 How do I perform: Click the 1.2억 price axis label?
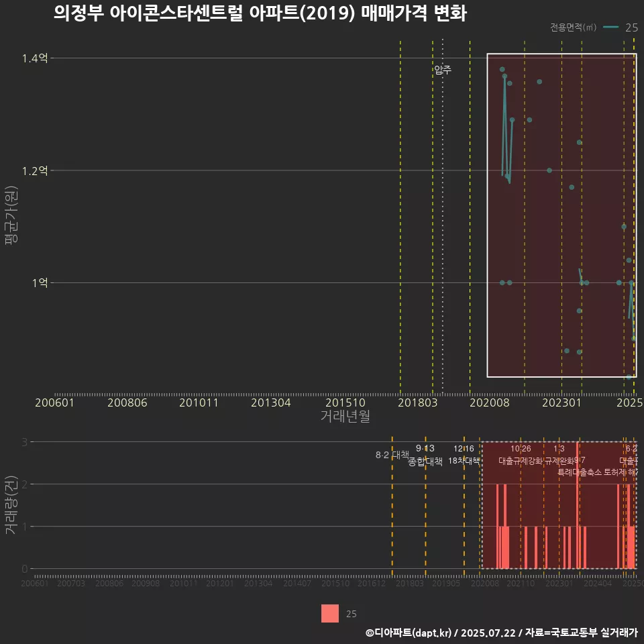[35, 171]
